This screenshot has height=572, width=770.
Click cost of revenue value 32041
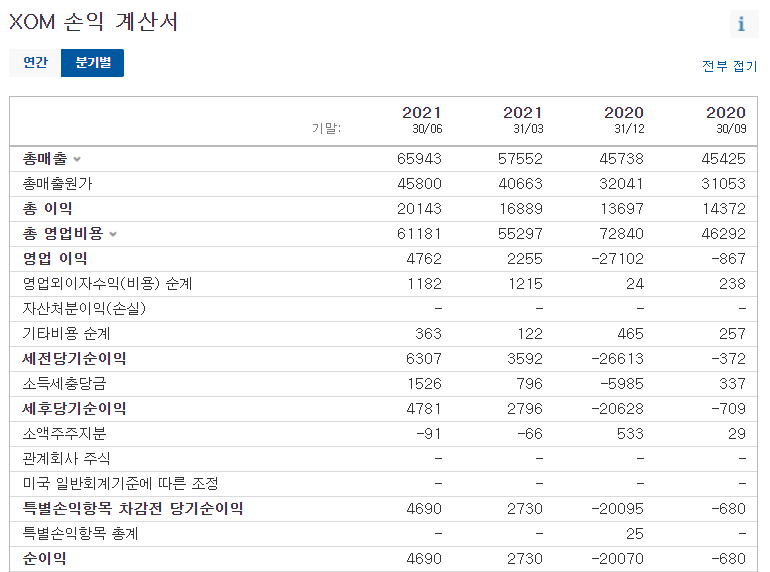click(x=622, y=184)
